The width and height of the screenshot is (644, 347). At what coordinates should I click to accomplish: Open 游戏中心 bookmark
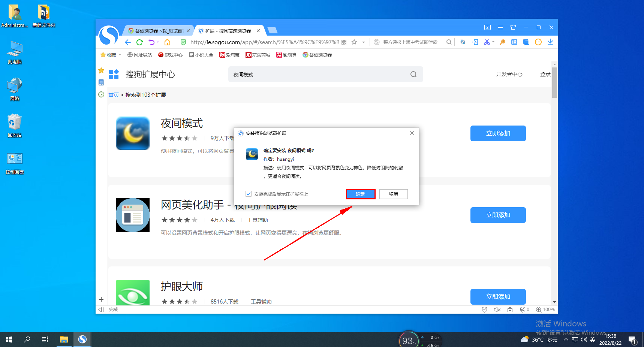point(170,55)
